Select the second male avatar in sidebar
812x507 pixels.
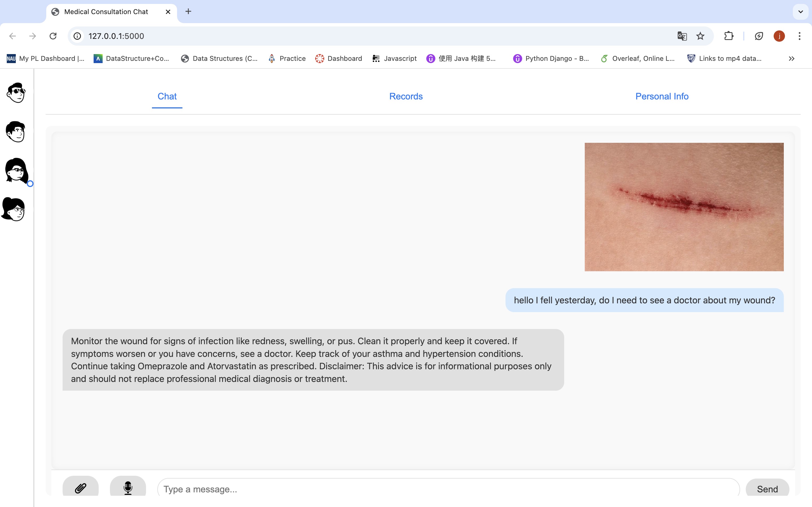[x=16, y=132]
